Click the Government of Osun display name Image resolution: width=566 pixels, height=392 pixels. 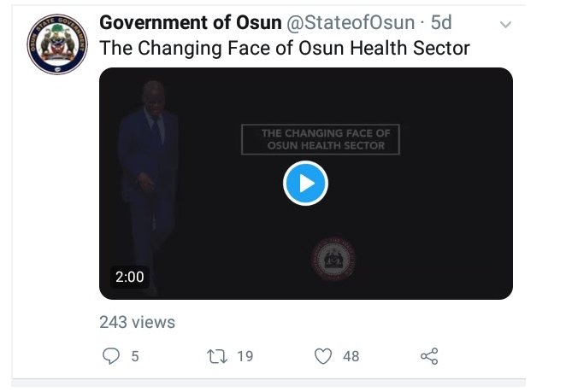[190, 22]
